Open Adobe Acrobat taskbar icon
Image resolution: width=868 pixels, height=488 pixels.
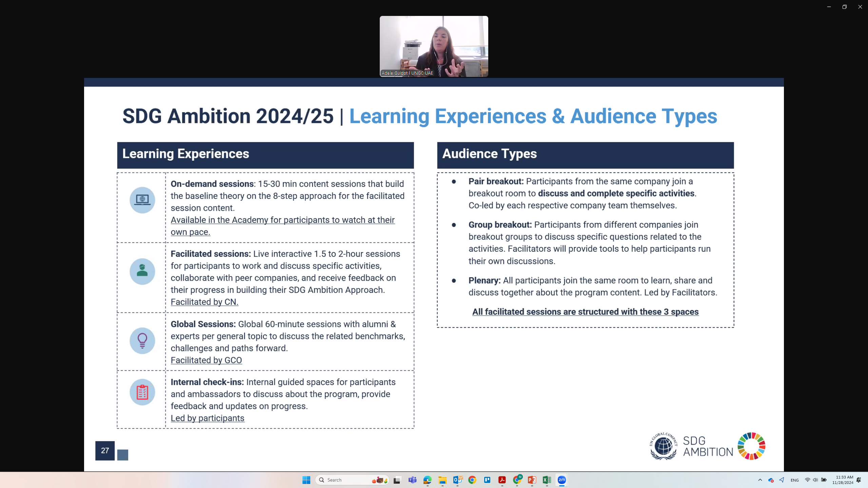pos(502,480)
